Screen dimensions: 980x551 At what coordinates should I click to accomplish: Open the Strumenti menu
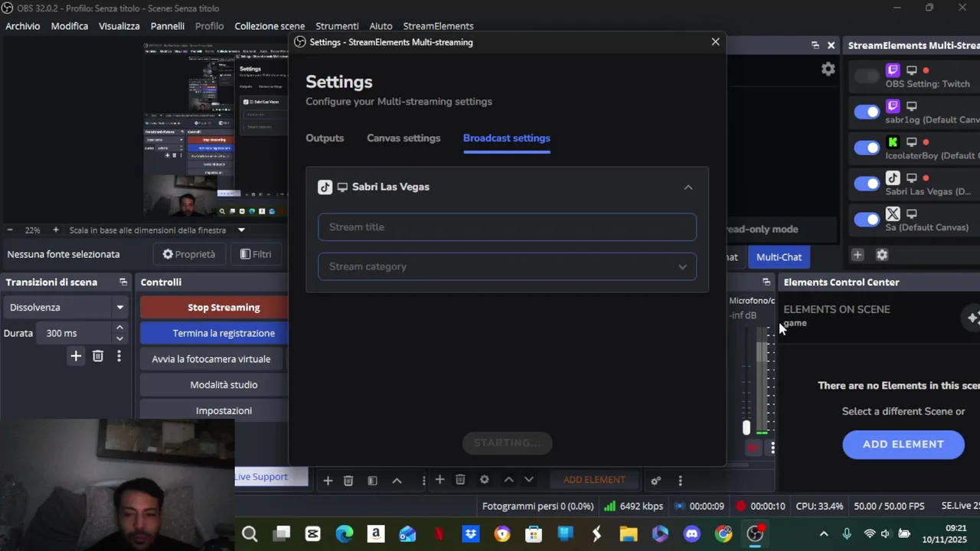[x=337, y=26]
